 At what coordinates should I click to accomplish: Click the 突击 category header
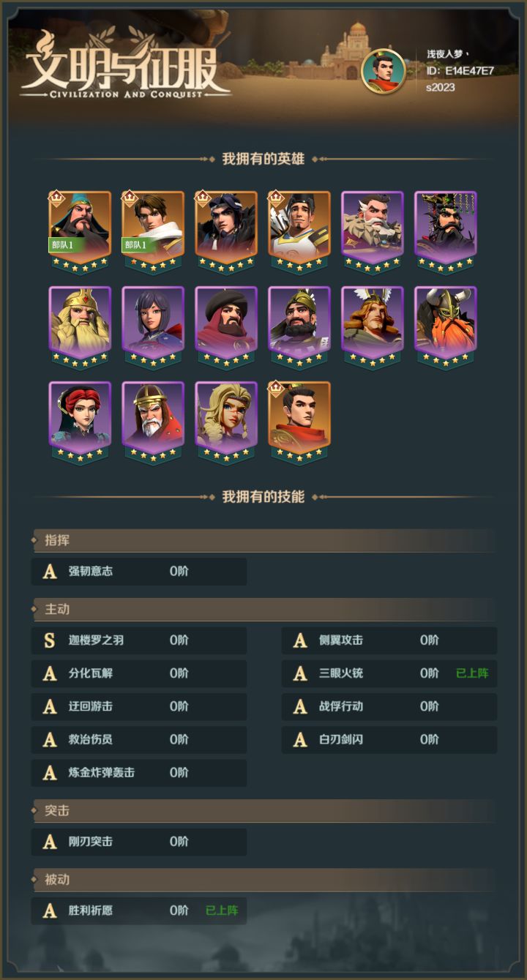(263, 811)
